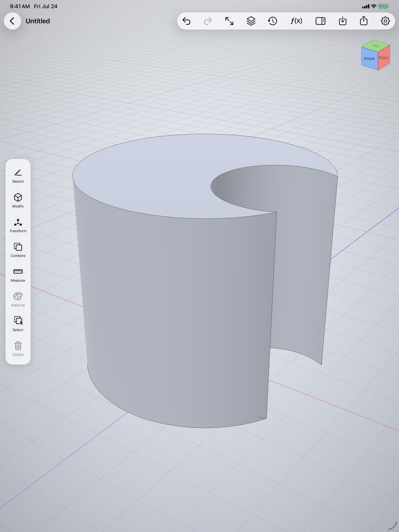399x532 pixels.
Task: Tap the import download icon
Action: (342, 21)
